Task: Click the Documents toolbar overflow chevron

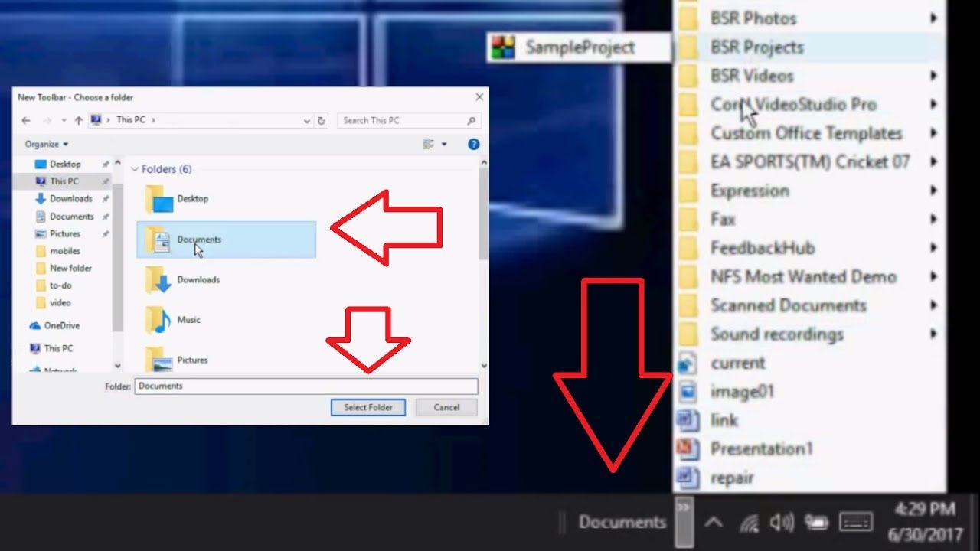Action: point(684,522)
